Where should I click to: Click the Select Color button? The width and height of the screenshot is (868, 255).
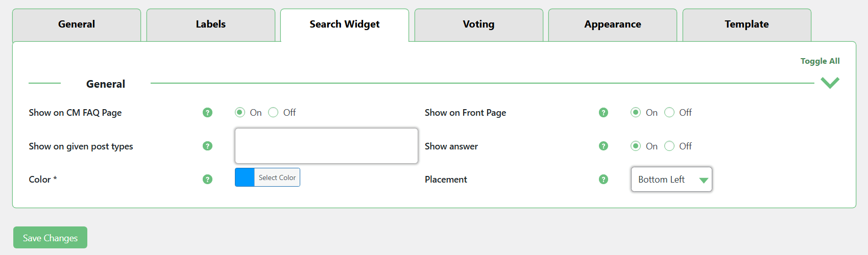click(277, 177)
